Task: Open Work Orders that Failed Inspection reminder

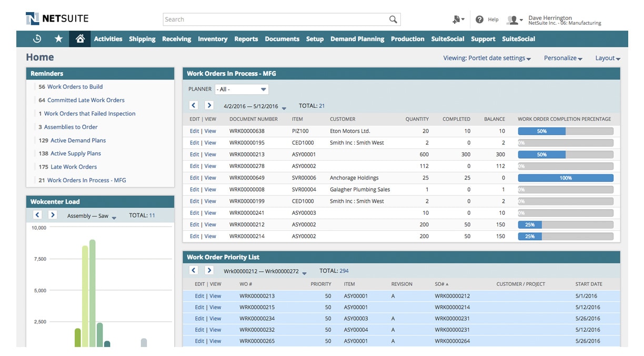Action: point(89,114)
